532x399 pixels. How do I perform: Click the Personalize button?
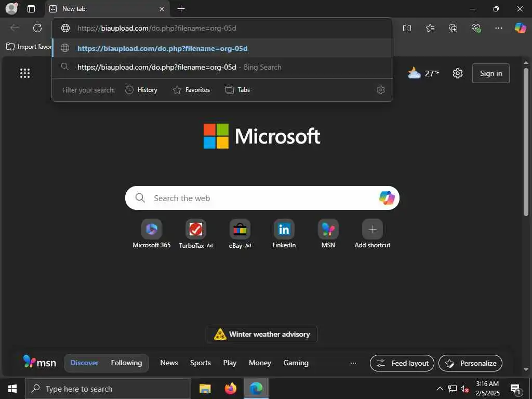(x=470, y=363)
